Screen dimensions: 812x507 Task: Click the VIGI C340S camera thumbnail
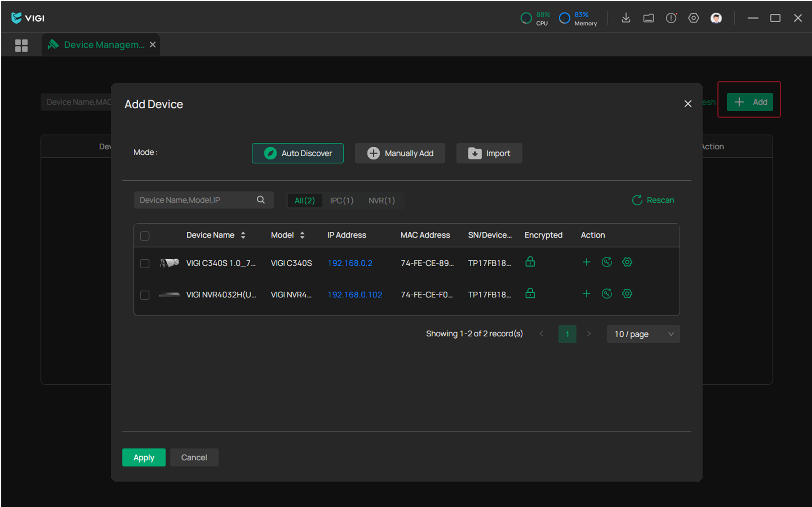pyautogui.click(x=169, y=263)
